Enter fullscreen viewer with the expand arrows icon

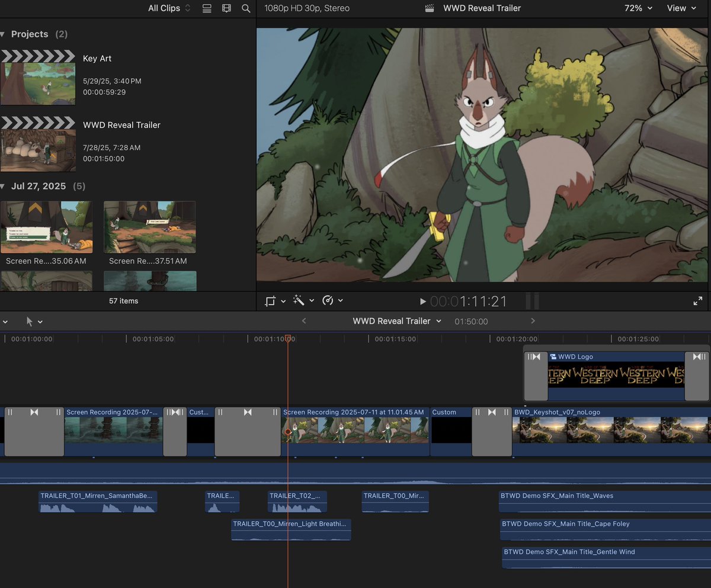click(697, 301)
